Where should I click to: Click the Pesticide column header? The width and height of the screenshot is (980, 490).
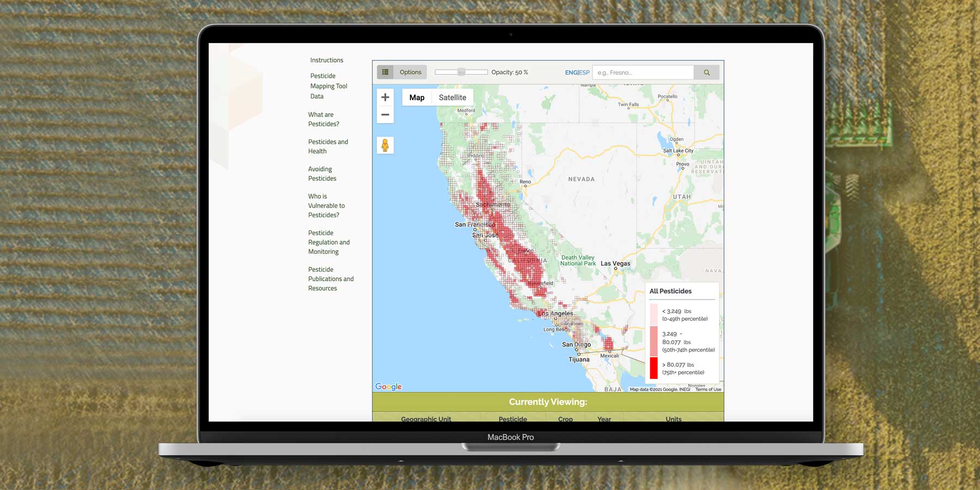click(x=513, y=419)
